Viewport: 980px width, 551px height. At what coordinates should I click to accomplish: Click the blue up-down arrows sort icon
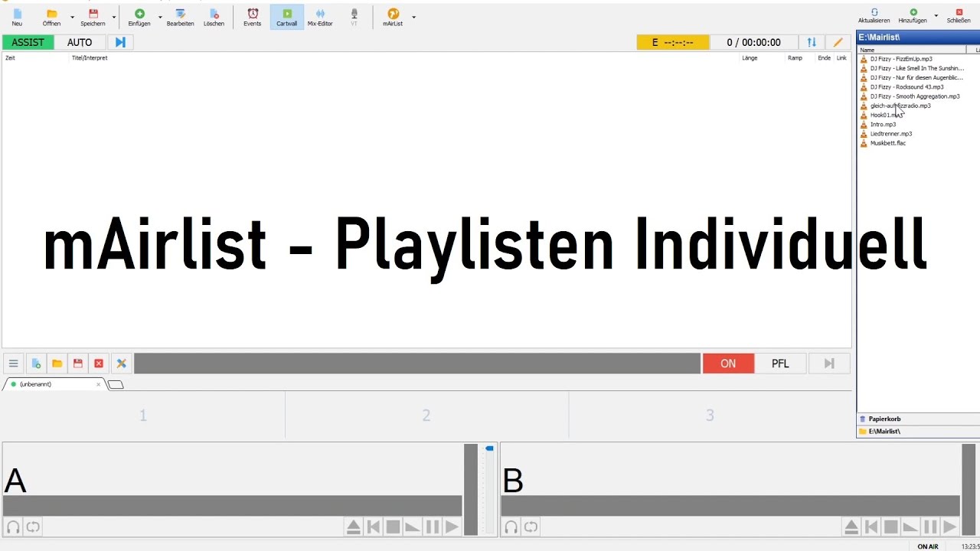(x=812, y=42)
